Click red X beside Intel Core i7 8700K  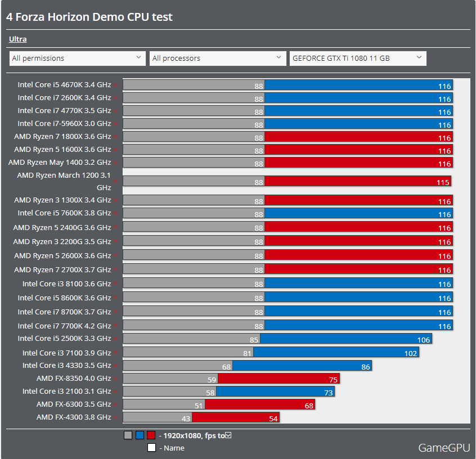pyautogui.click(x=116, y=312)
